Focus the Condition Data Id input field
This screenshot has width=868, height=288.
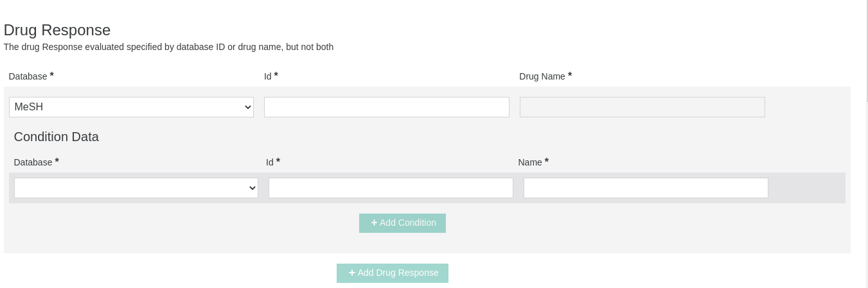point(391,188)
